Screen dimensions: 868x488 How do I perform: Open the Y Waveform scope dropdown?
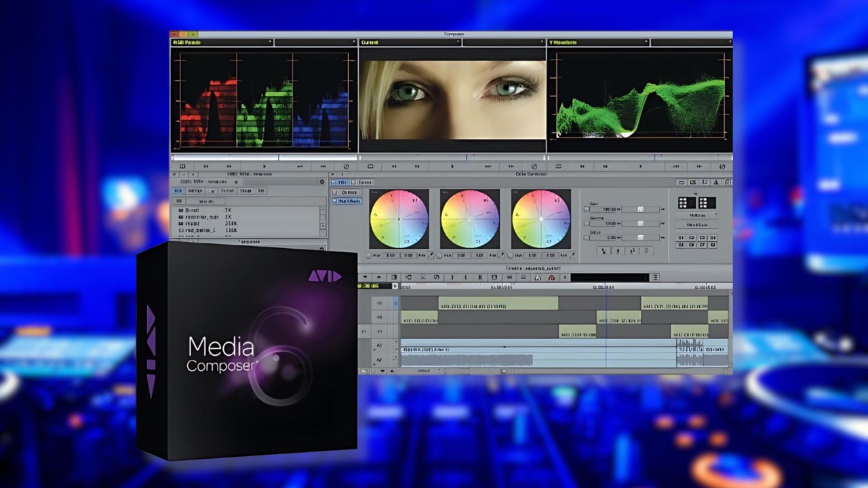pos(646,43)
